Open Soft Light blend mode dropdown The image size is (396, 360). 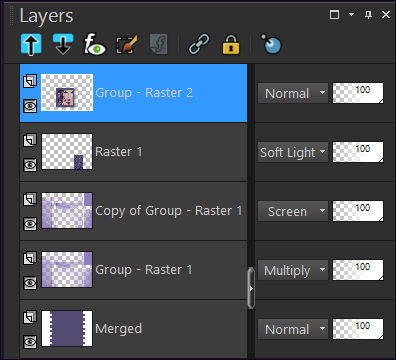click(x=293, y=152)
